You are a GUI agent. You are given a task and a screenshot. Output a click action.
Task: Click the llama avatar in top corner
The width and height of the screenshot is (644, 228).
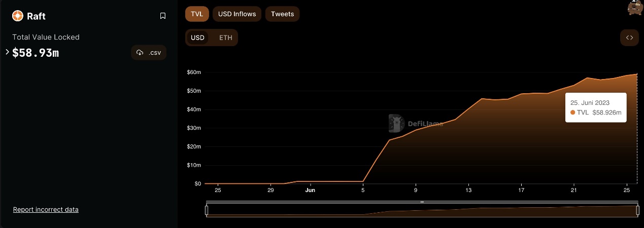coord(635,7)
